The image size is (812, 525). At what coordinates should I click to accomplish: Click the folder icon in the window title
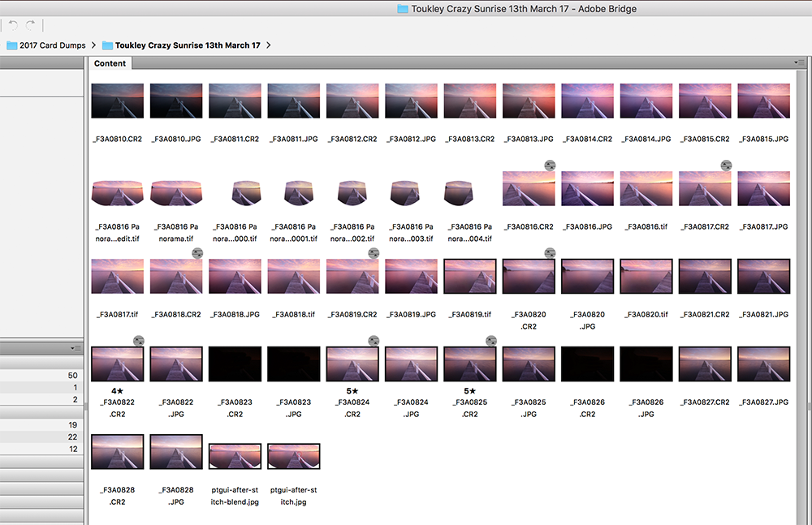click(x=403, y=9)
